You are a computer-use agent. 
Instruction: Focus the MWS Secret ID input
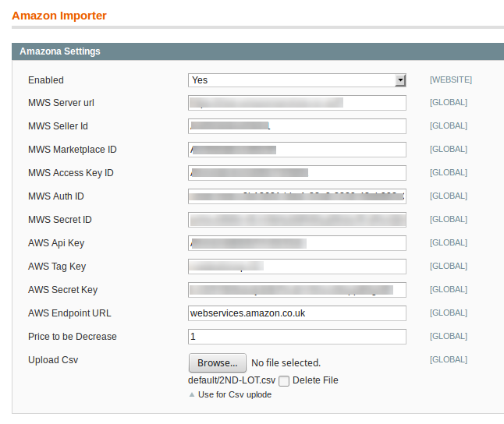click(297, 220)
